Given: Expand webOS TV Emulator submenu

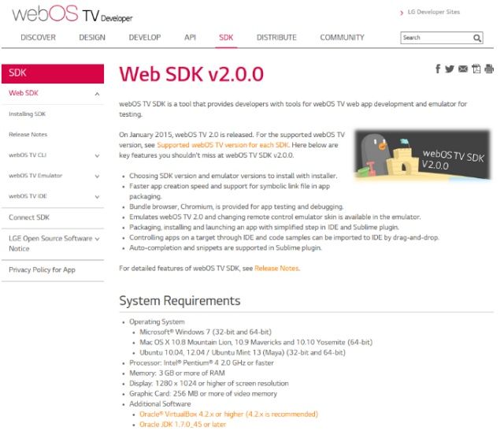Looking at the screenshot, I should (97, 177).
